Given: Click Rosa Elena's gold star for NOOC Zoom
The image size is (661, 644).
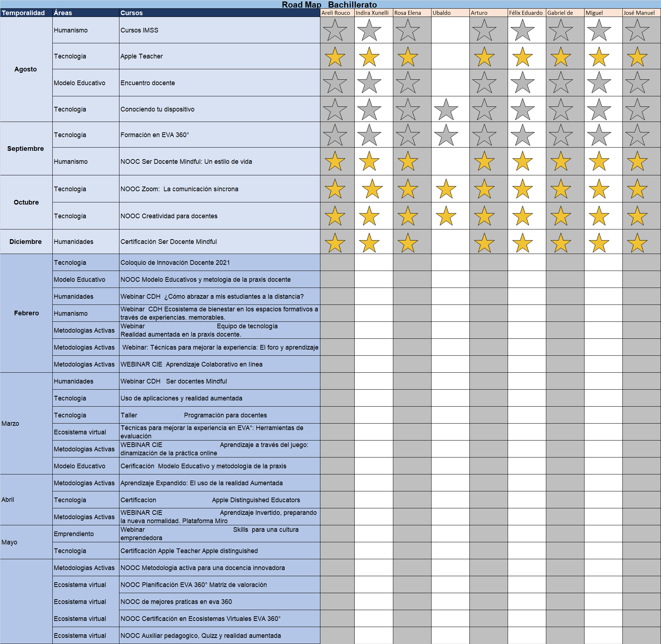Looking at the screenshot, I should coord(408,189).
